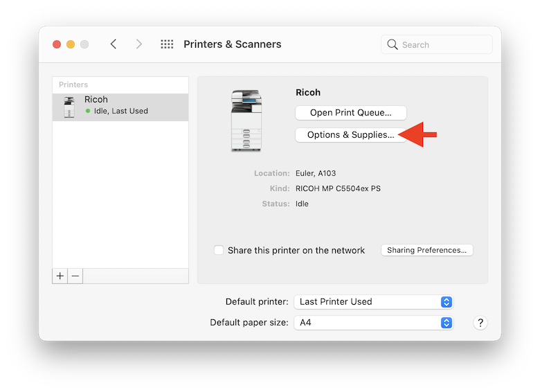Image resolution: width=540 pixels, height=392 pixels.
Task: Close the Printers & Scanners window
Action: 57,44
